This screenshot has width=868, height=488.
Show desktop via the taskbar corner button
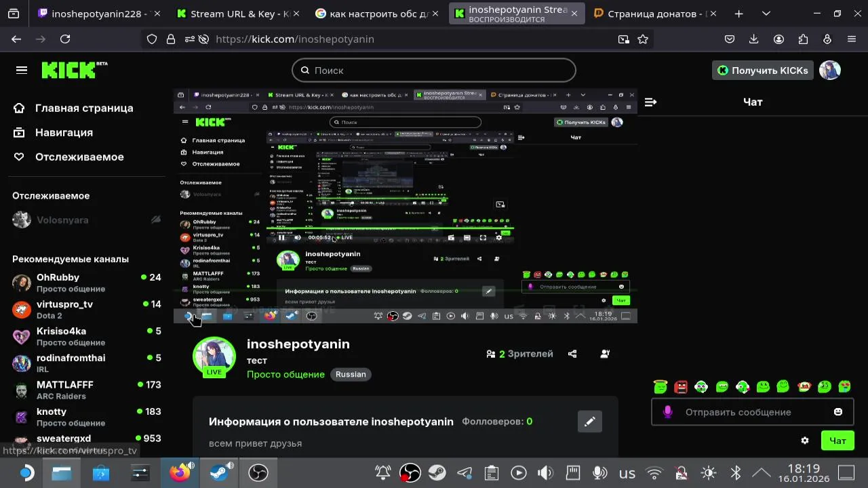[x=846, y=472]
